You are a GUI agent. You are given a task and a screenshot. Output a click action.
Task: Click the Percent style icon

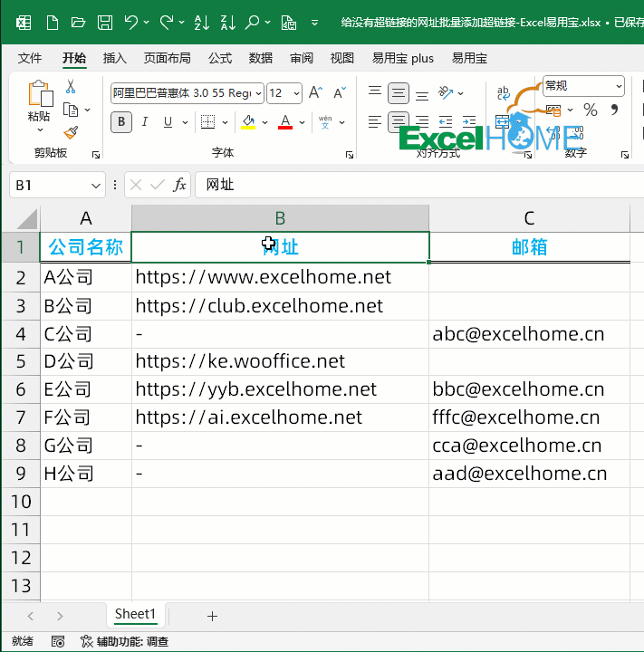click(591, 110)
